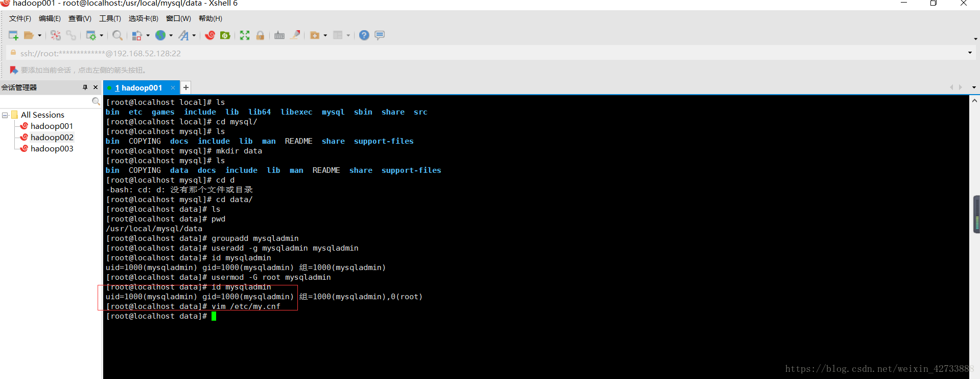This screenshot has width=980, height=379.
Task: Click the color scheme icon
Action: [x=137, y=35]
